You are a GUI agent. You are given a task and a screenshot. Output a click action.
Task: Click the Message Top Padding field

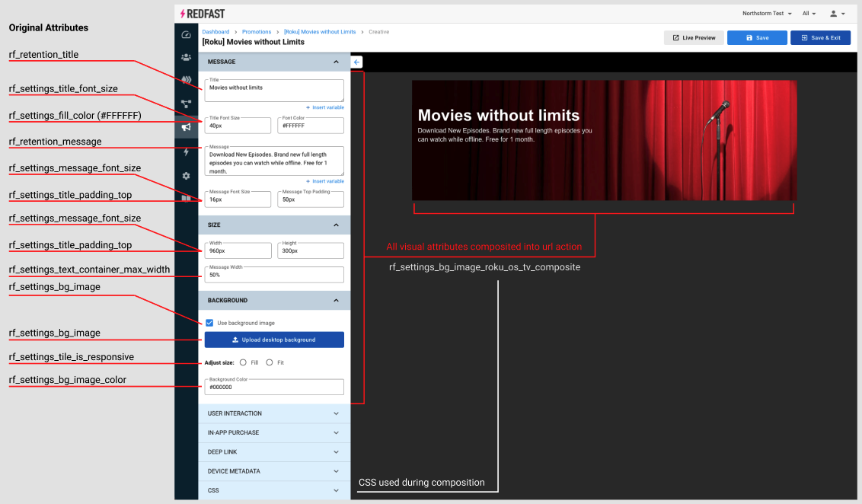point(311,199)
